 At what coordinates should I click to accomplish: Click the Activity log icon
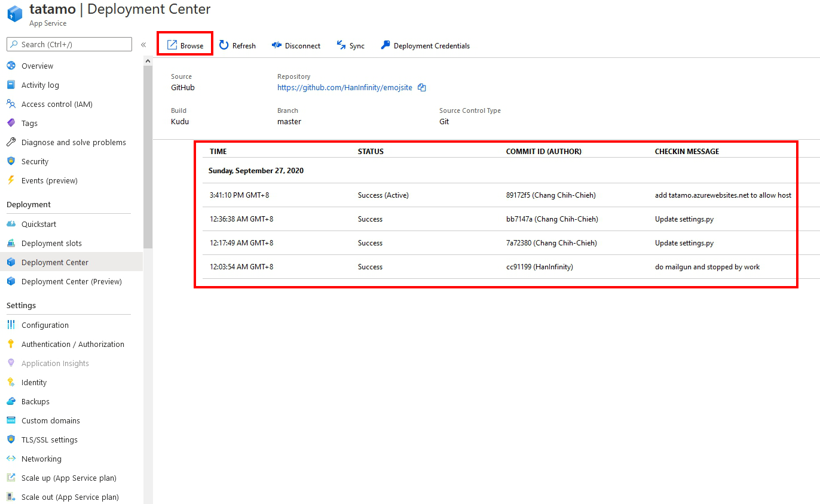tap(11, 85)
